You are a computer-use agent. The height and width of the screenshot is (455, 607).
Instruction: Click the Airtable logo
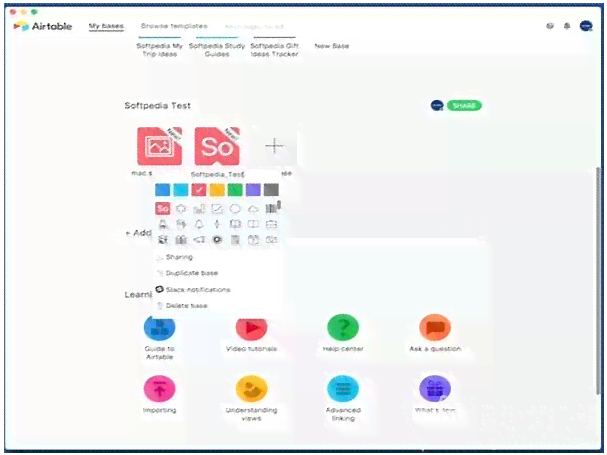[x=43, y=26]
